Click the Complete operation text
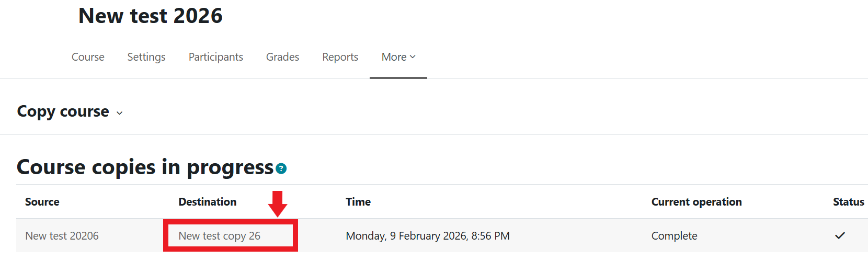The image size is (868, 260). click(x=674, y=236)
